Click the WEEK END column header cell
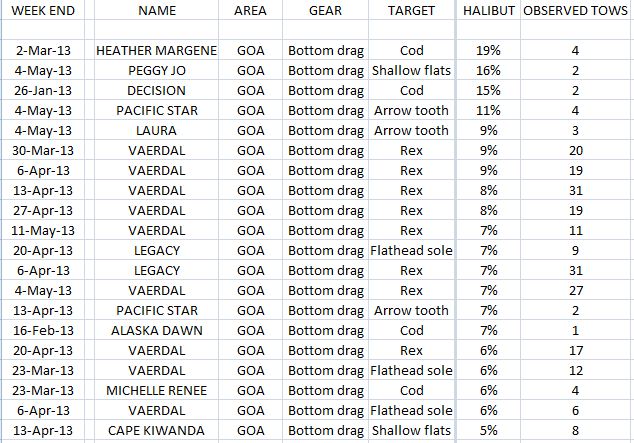Image resolution: width=634 pixels, height=443 pixels. pos(43,11)
